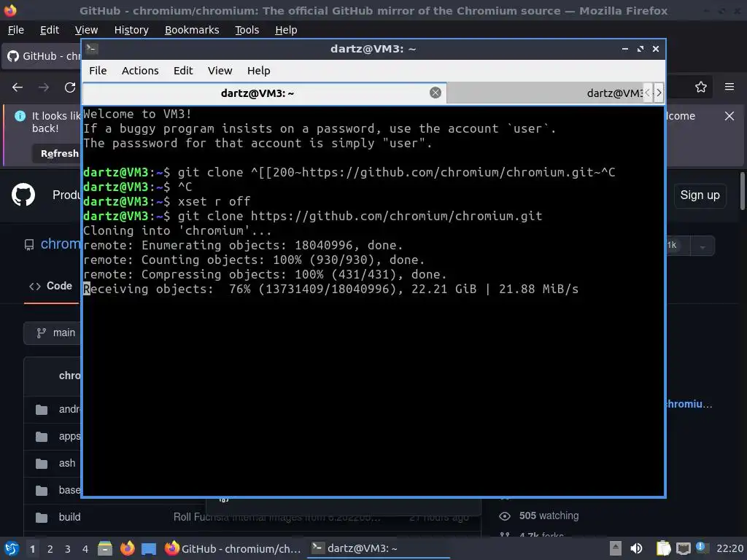Open the terminal Edit menu

(x=183, y=71)
